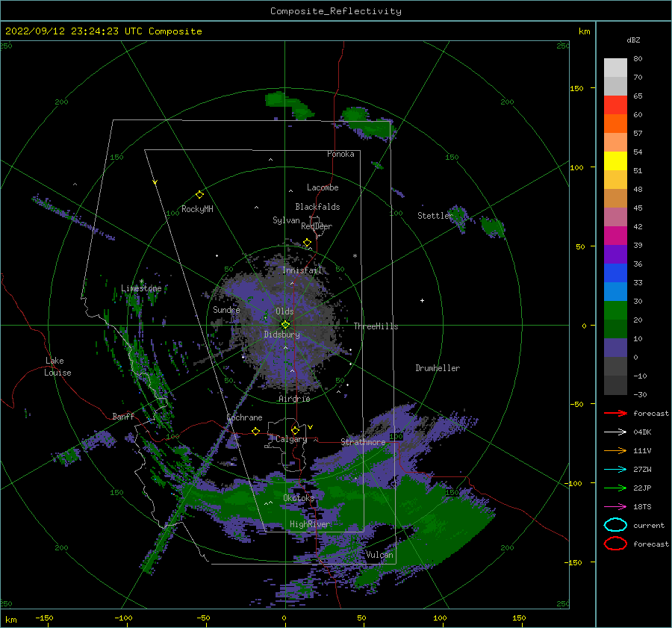The height and width of the screenshot is (628, 672).
Task: Click the Cochrane label
Action: click(244, 417)
